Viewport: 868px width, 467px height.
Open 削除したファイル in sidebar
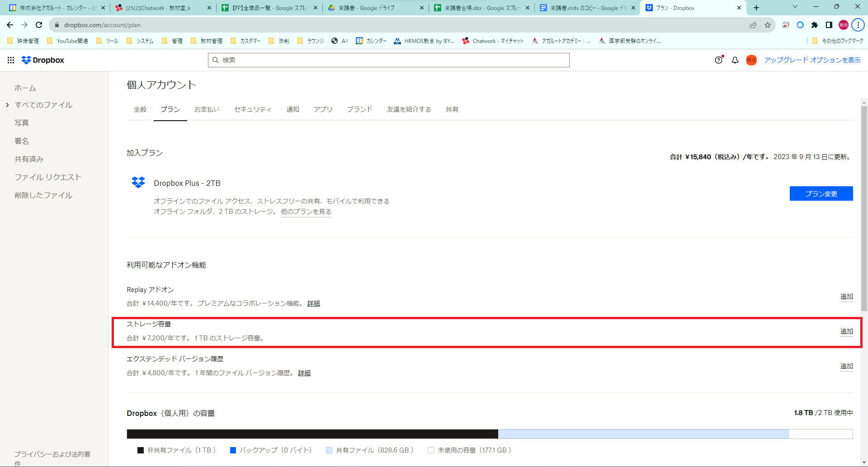[43, 195]
